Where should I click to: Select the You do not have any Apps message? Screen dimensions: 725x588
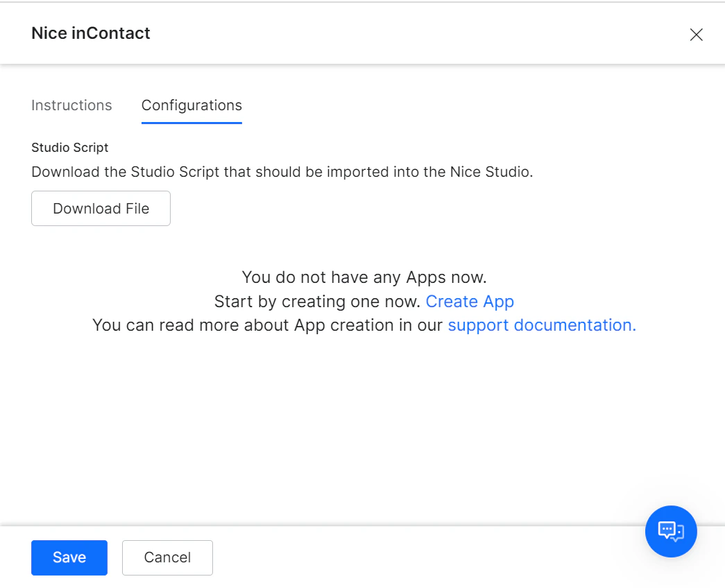(x=364, y=277)
